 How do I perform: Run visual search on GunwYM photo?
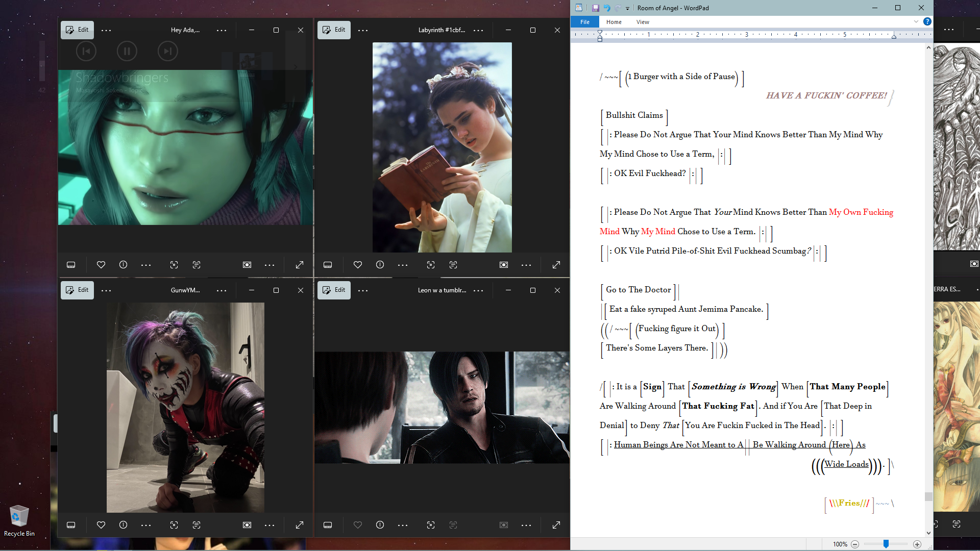(174, 525)
